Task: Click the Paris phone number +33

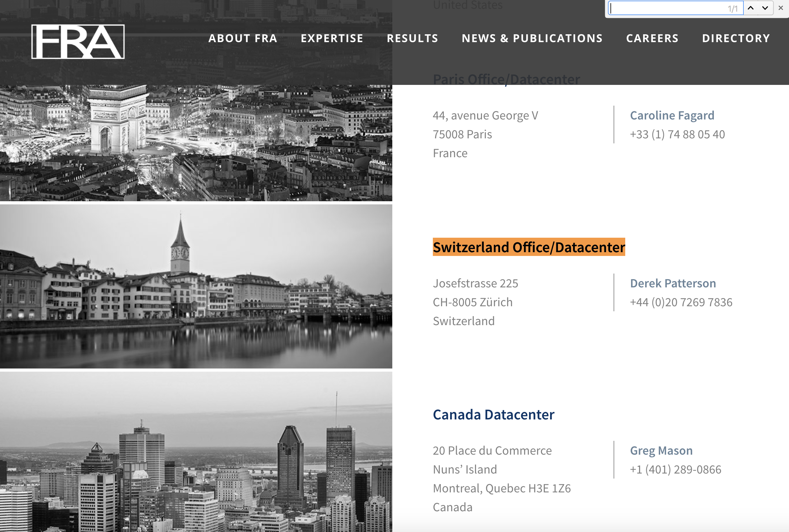Action: (677, 134)
